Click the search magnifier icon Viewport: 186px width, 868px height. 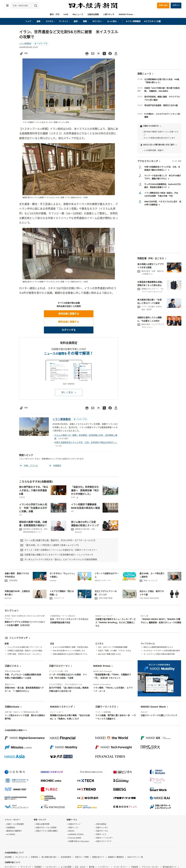pyautogui.click(x=35, y=5)
